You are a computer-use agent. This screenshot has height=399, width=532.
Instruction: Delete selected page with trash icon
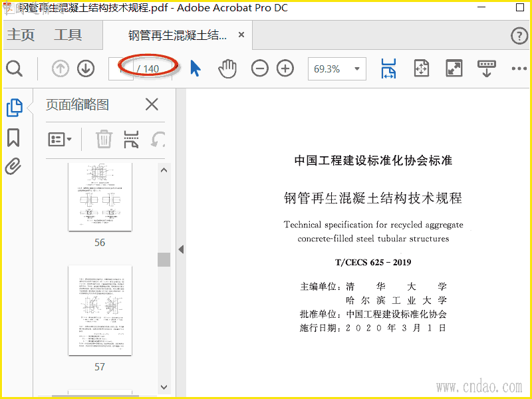click(104, 139)
